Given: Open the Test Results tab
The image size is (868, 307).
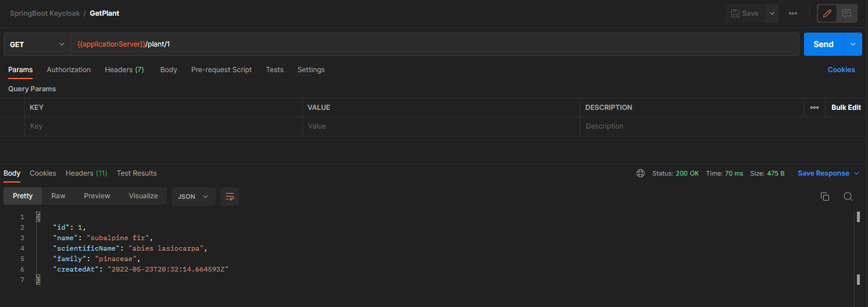Looking at the screenshot, I should click(x=137, y=173).
